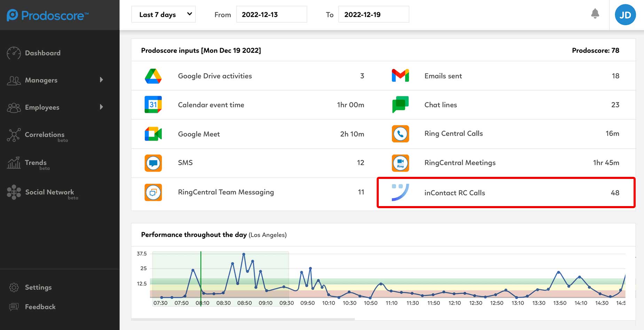Click the horizontal scrollbar under the chart
The width and height of the screenshot is (644, 330).
(243, 319)
